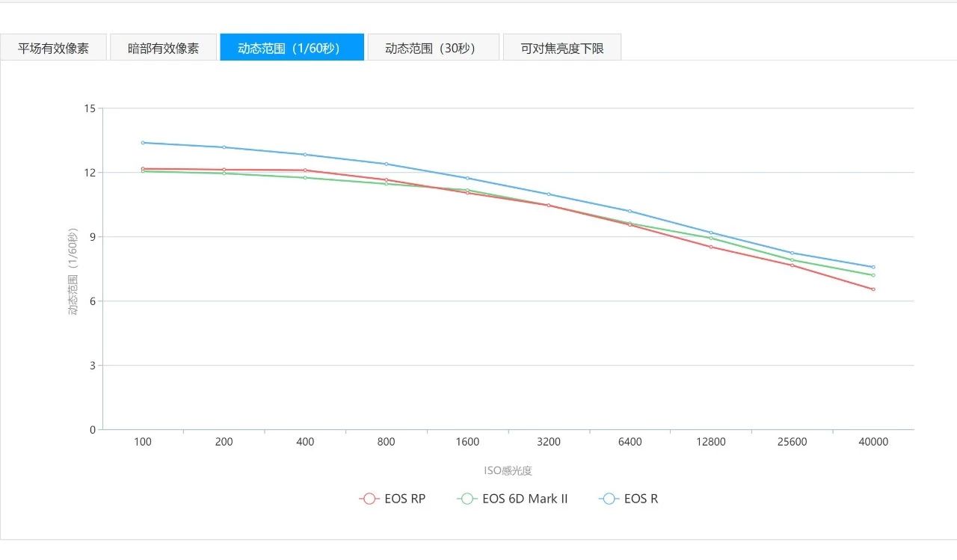The image size is (957, 560).
Task: Click the blue EOS R point at ISO 200
Action: 224,147
